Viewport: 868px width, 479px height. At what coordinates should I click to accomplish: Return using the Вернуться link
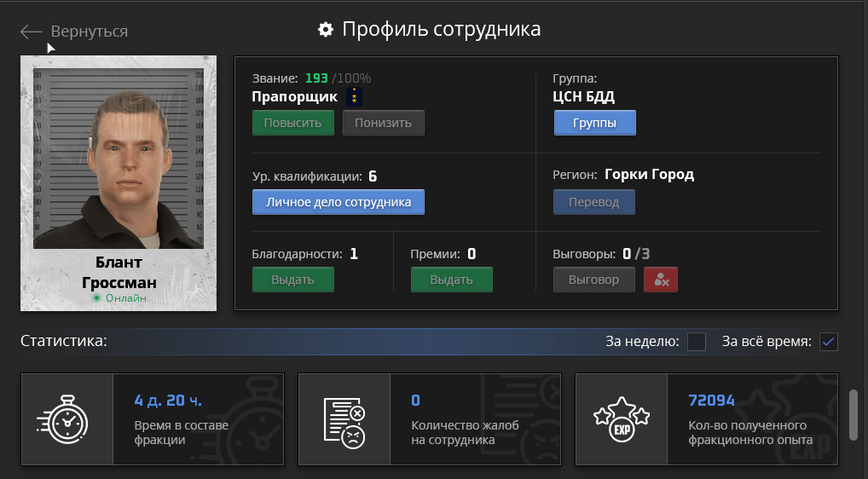(90, 32)
